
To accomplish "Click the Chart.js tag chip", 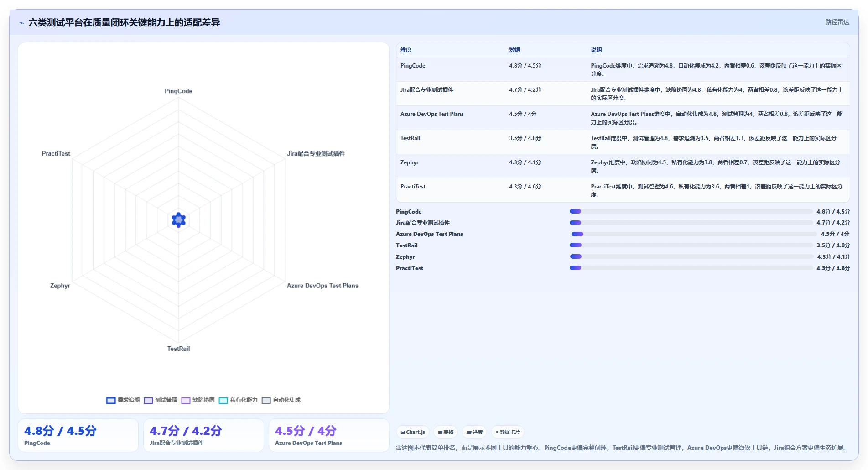I will (413, 432).
